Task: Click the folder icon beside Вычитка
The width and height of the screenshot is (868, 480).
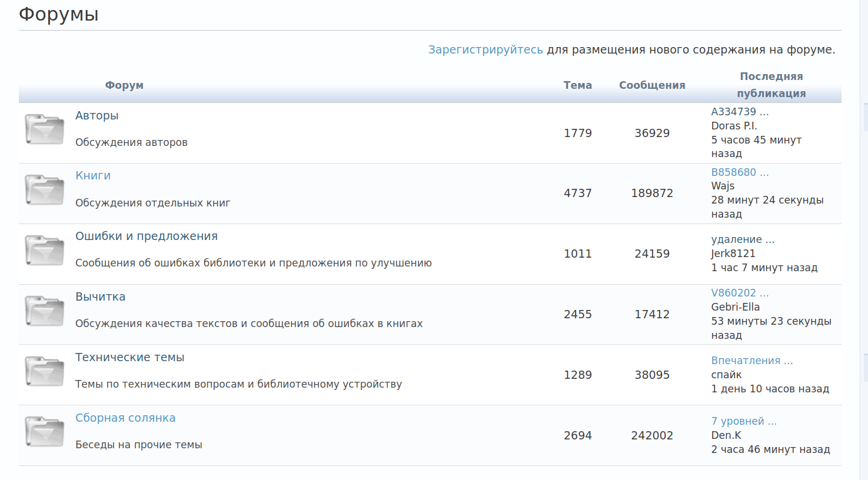Action: 44,311
